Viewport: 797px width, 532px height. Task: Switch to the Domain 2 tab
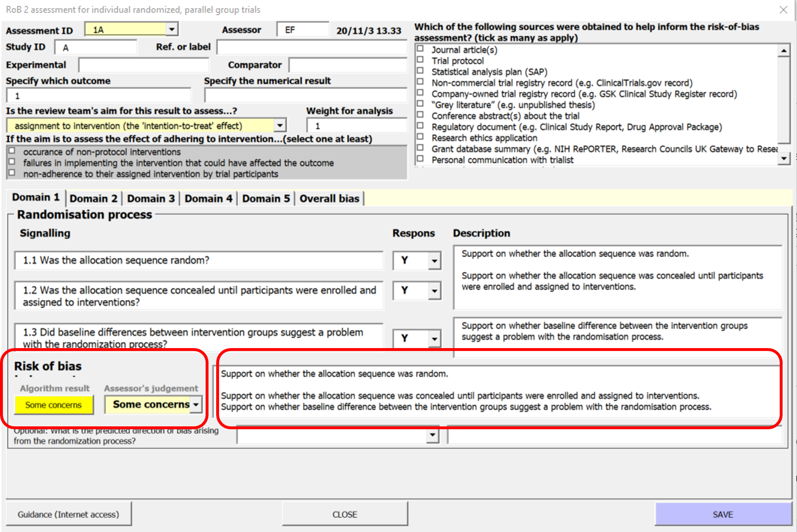pos(93,199)
